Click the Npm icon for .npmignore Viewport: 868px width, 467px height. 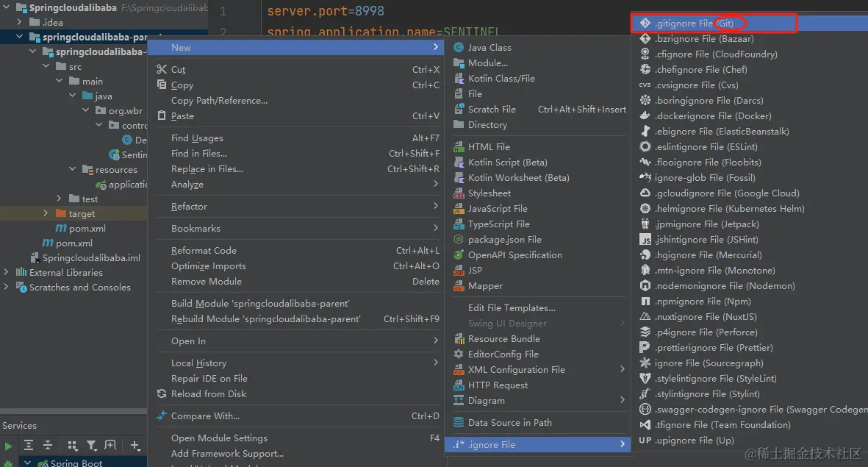(x=645, y=302)
